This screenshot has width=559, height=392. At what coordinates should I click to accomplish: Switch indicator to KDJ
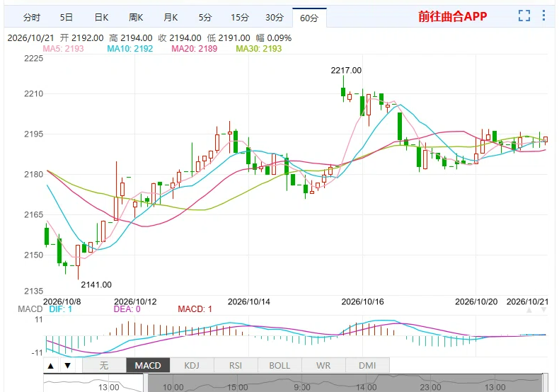[192, 366]
